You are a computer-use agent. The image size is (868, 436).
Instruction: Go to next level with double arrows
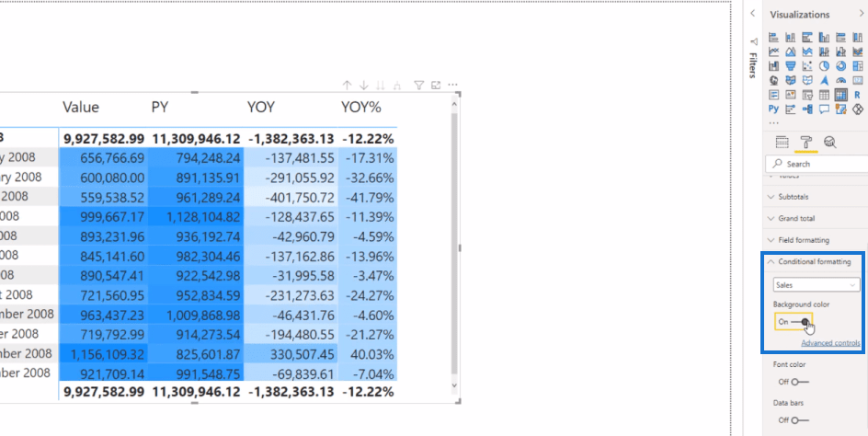(x=381, y=86)
